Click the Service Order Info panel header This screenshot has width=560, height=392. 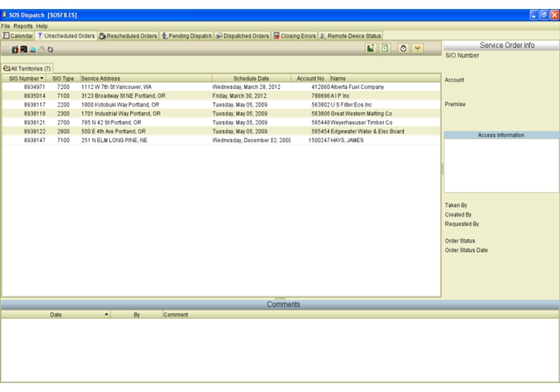click(501, 45)
